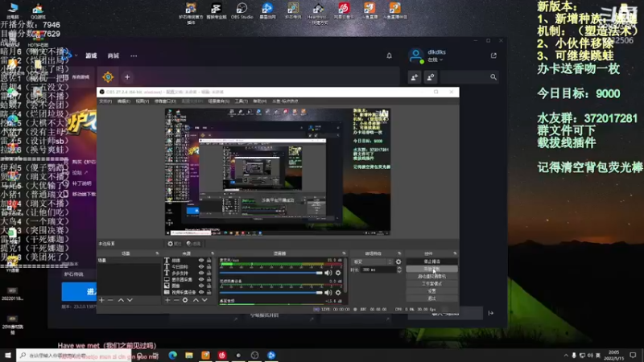Image resolution: width=644 pixels, height=362 pixels.
Task: Toggle lock on 显示器采集 source
Action: 209,279
